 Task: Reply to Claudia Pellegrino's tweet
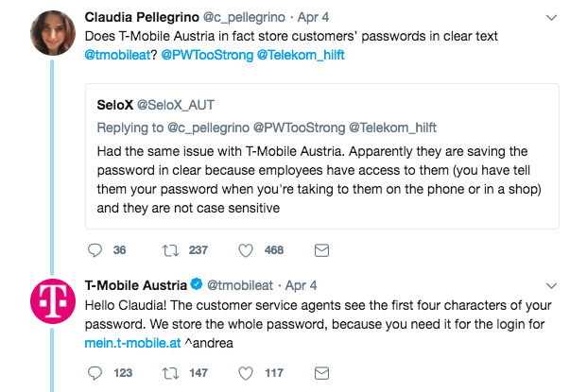point(94,250)
